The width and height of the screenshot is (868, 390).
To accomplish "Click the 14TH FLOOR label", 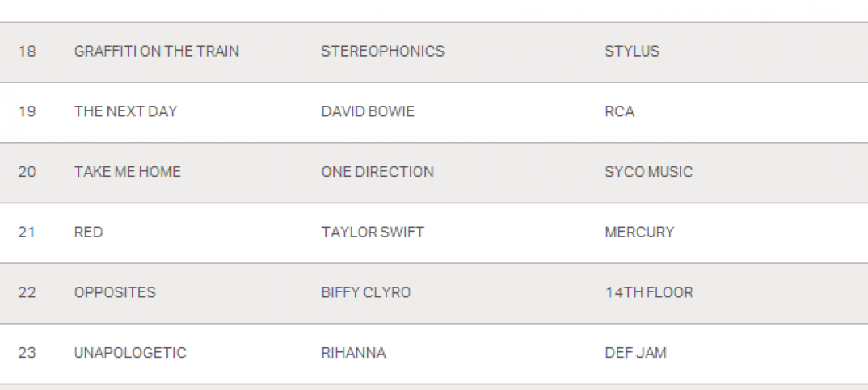I will (x=648, y=292).
